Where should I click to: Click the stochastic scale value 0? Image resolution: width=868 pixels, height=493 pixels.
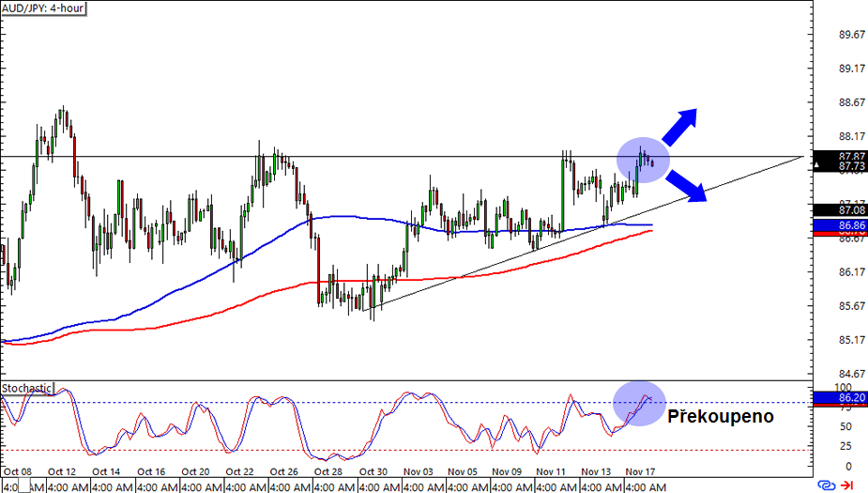click(848, 467)
